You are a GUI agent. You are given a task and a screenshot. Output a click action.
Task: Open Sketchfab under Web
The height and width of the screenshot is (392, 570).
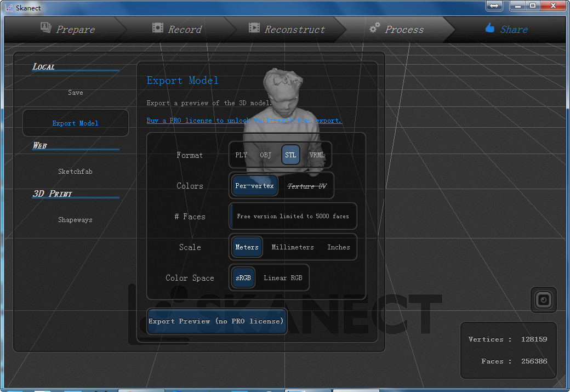[x=75, y=171]
